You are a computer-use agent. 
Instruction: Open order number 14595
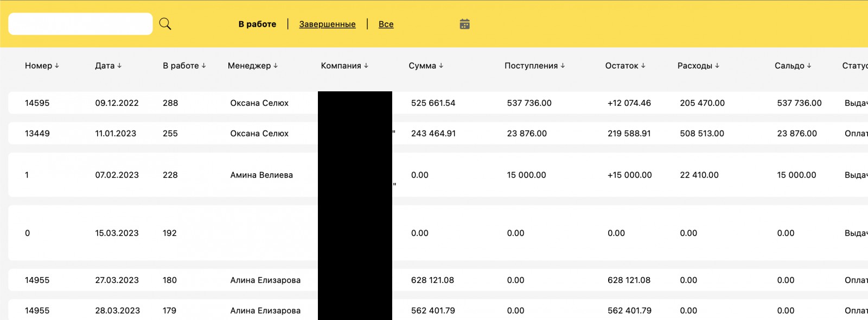(37, 103)
